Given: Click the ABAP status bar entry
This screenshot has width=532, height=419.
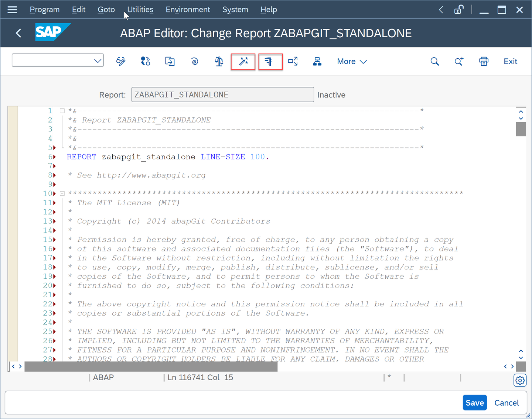Looking at the screenshot, I should click(x=103, y=377).
